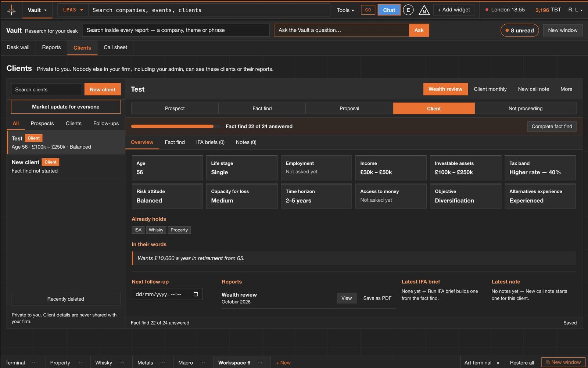Viewport: 588px width, 368px height.
Task: Open the More actions menu for Test
Action: 566,89
